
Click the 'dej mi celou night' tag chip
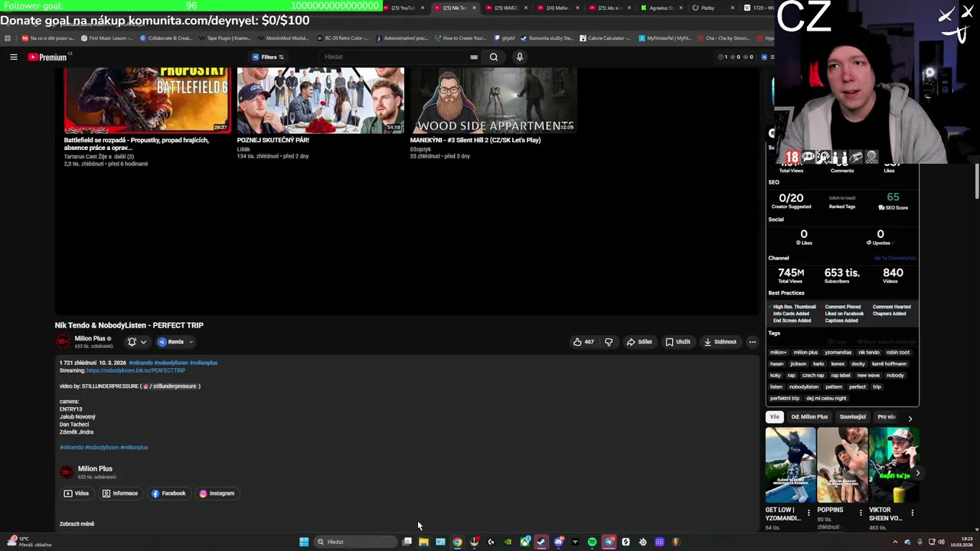(x=826, y=399)
